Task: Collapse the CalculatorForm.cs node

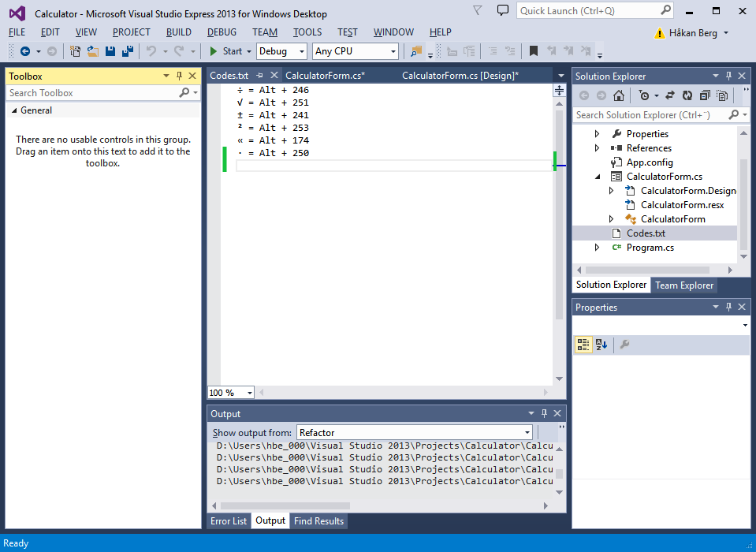Action: point(598,177)
